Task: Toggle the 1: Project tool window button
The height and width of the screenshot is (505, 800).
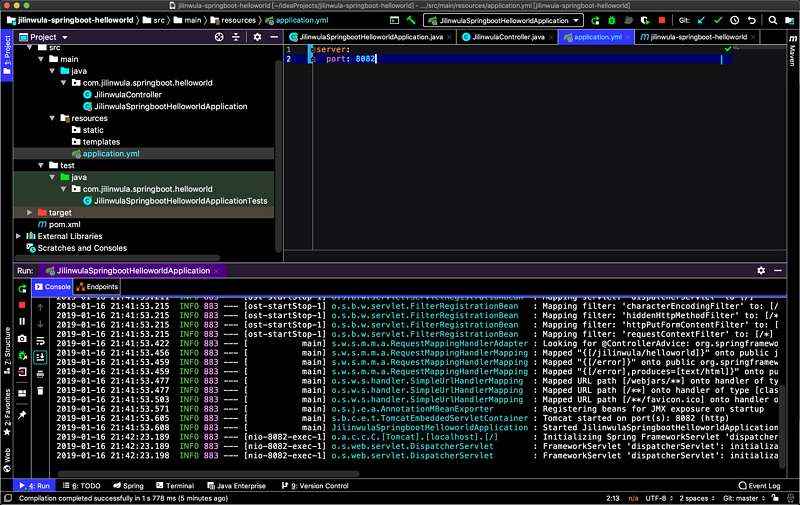Action: tap(7, 55)
